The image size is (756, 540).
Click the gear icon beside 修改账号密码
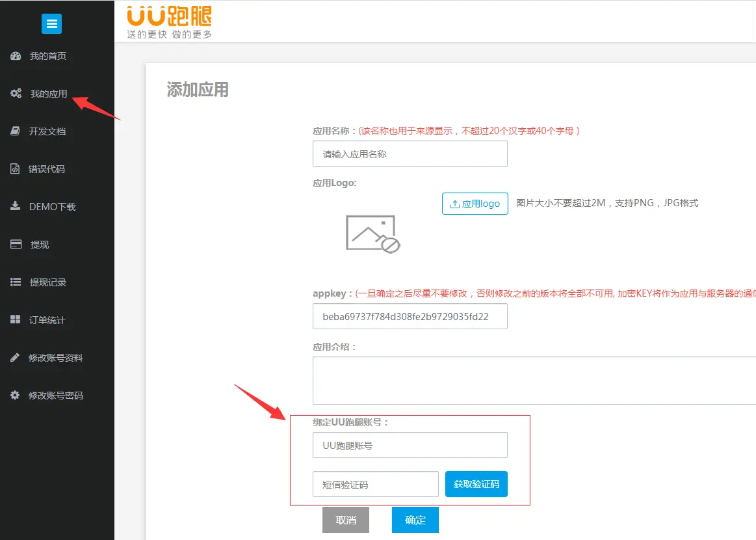click(x=15, y=395)
